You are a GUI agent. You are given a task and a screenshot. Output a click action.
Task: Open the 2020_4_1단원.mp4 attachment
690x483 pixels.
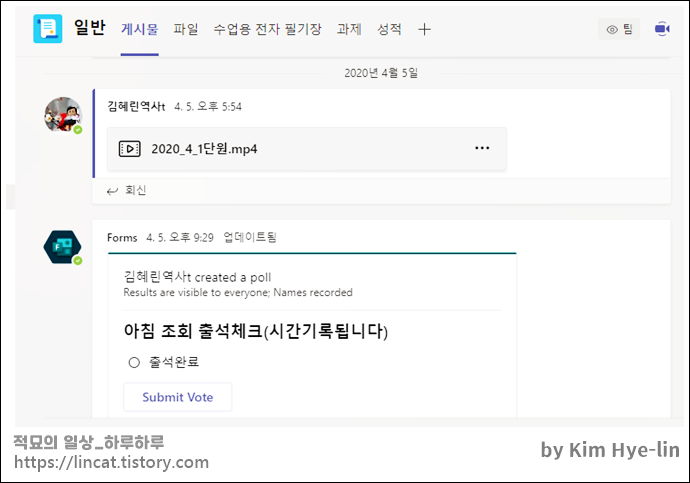[x=307, y=149]
